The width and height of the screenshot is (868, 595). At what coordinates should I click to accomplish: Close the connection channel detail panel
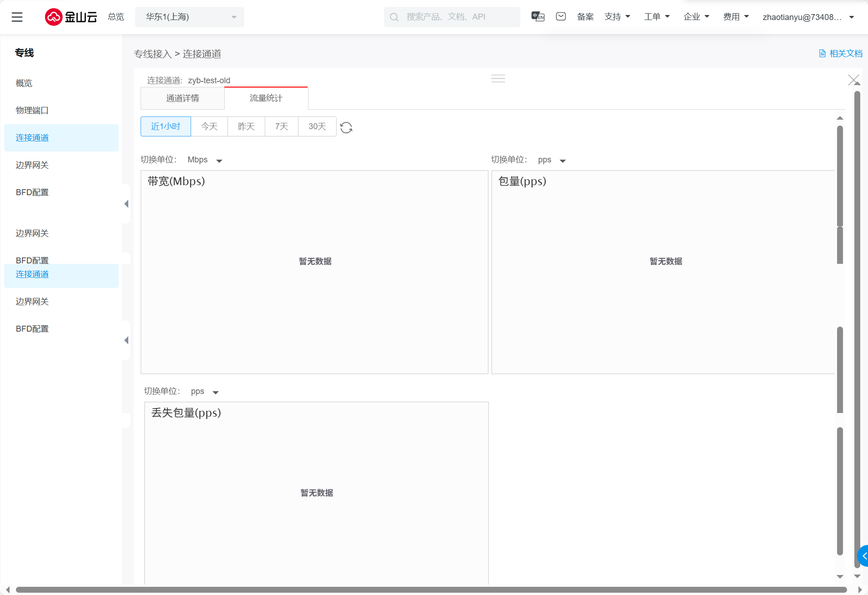pos(853,80)
